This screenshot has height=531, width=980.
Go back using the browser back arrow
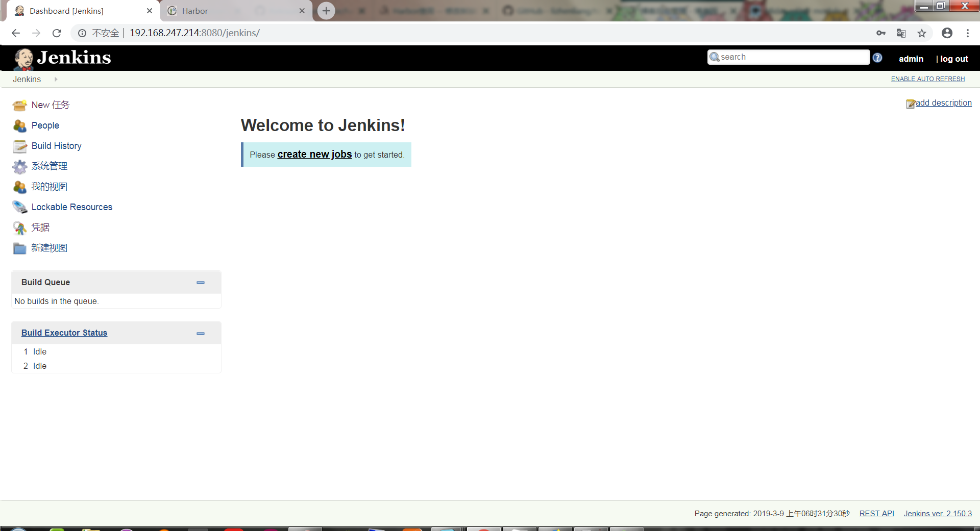point(16,33)
